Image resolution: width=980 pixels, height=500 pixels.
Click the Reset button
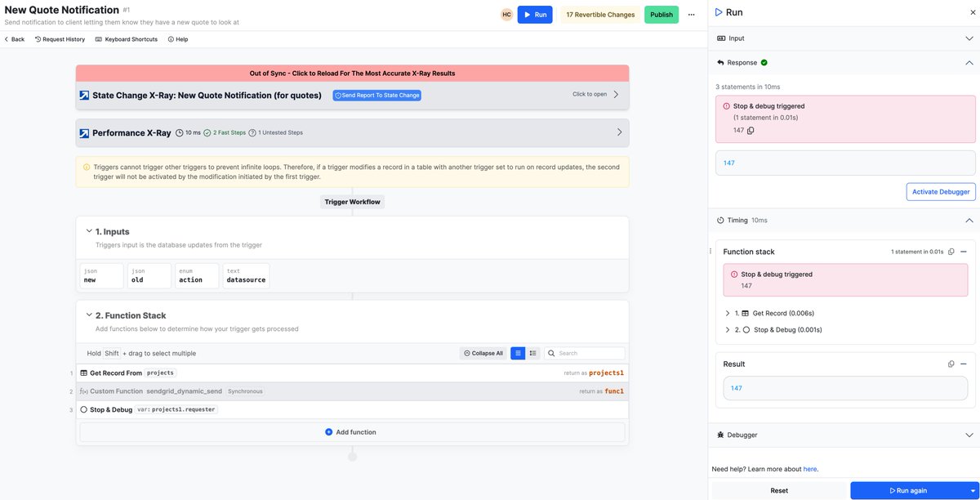(779, 490)
